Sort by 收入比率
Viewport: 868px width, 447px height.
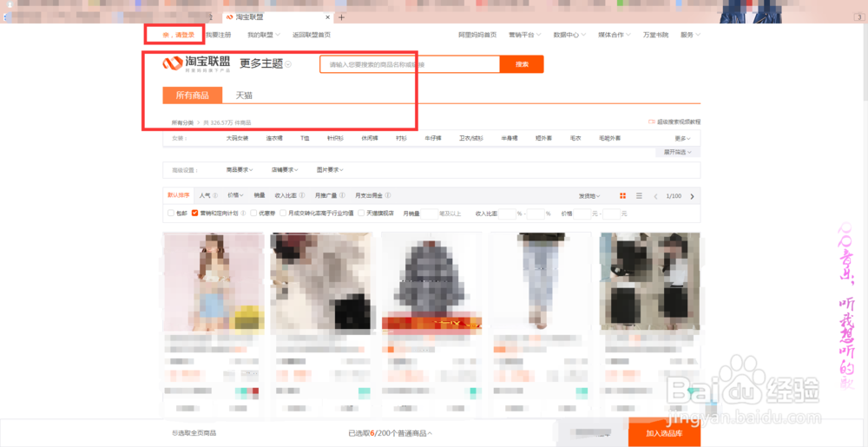pyautogui.click(x=286, y=195)
